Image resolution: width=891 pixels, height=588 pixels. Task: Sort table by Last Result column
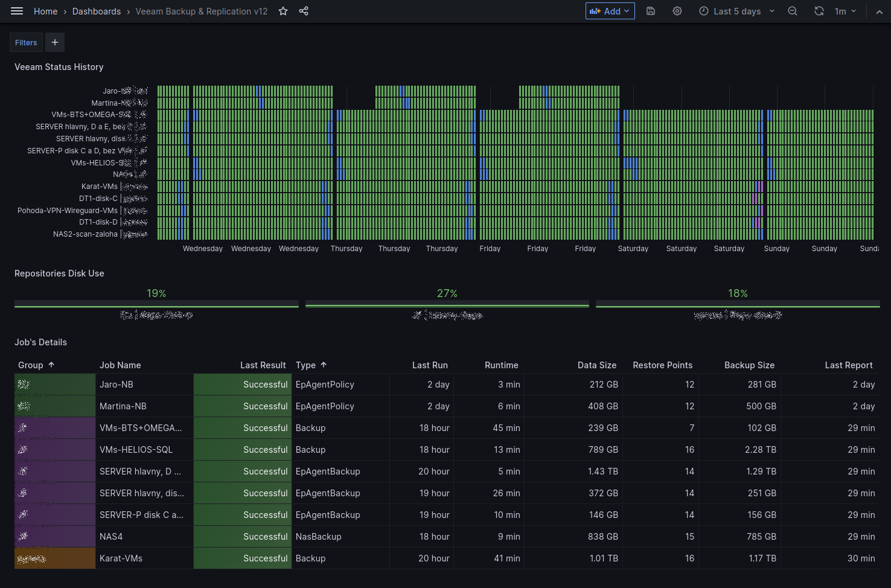point(263,365)
